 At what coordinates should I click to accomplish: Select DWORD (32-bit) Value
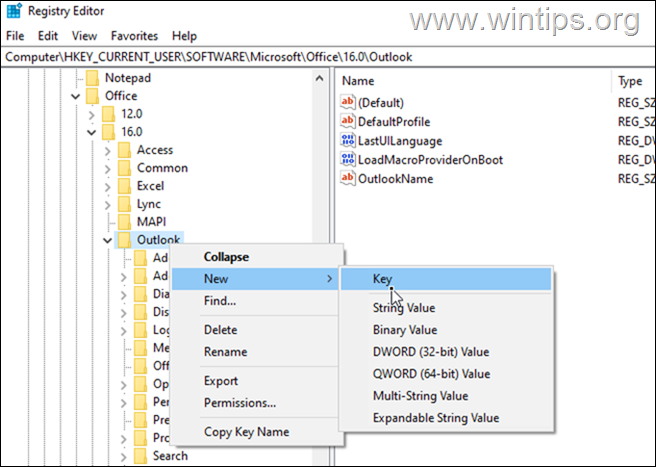click(446, 352)
